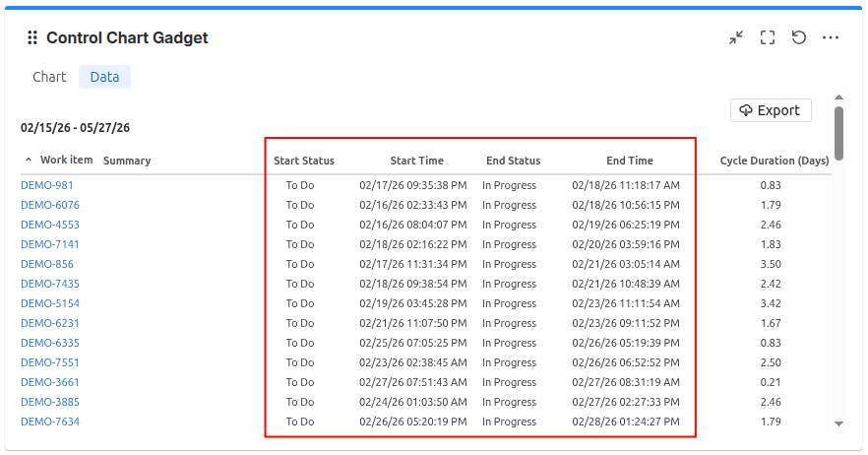Click cycle duration value 3.42
868x455 pixels.
(771, 303)
